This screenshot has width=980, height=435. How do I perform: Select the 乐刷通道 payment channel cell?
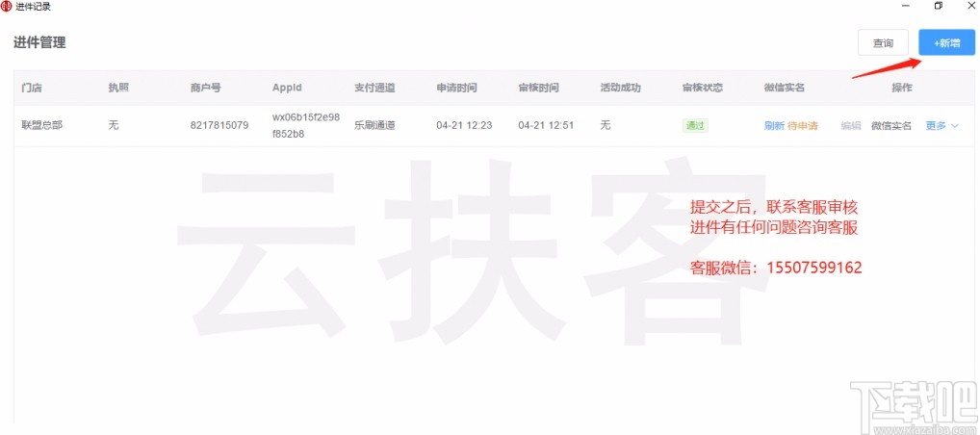(x=374, y=125)
